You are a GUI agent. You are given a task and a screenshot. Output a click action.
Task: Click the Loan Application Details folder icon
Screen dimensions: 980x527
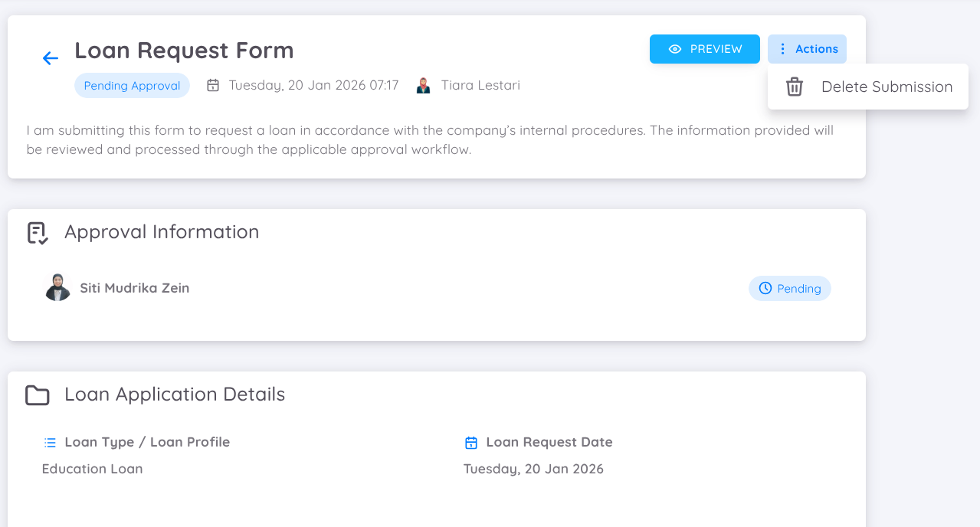pos(38,395)
